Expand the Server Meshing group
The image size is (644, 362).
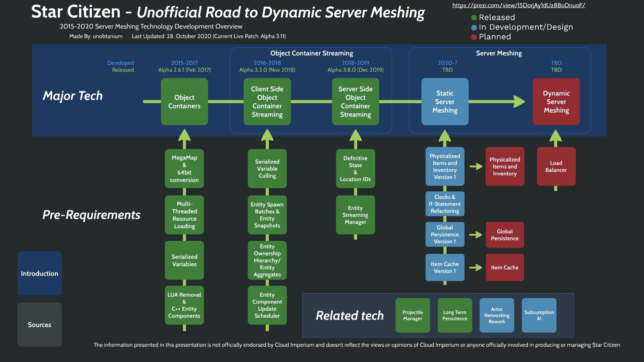point(499,53)
